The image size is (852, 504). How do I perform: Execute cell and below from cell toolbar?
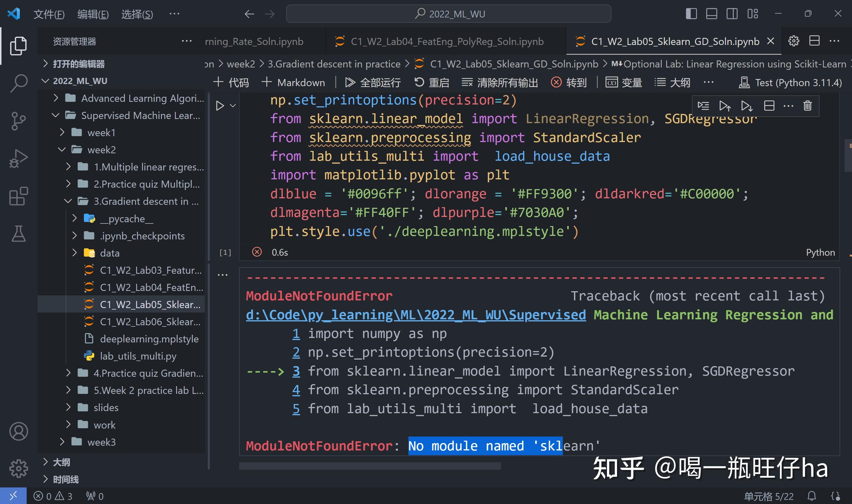747,106
